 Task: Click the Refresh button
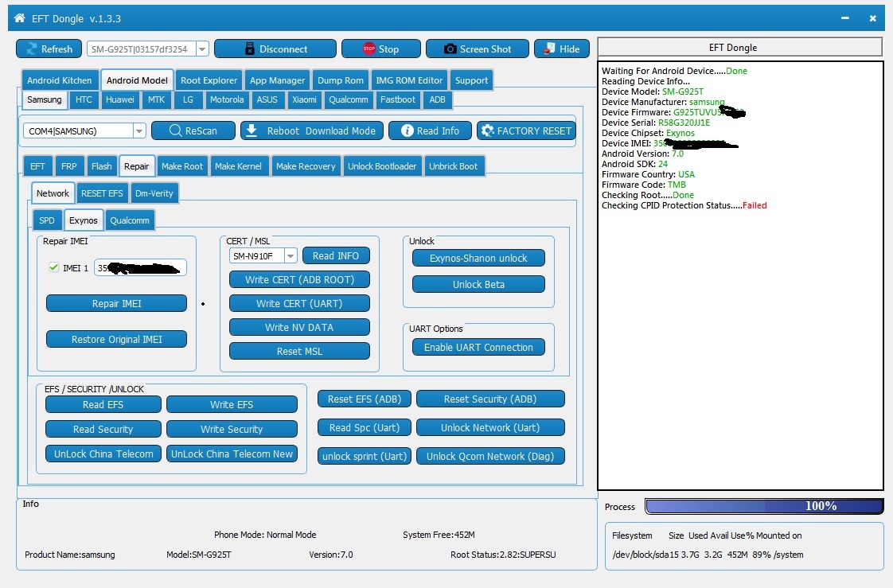(49, 49)
